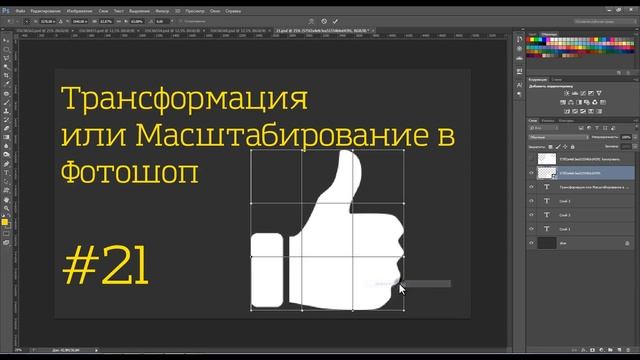Click the foreground yellow color swatch
The image size is (640, 360).
click(x=4, y=222)
